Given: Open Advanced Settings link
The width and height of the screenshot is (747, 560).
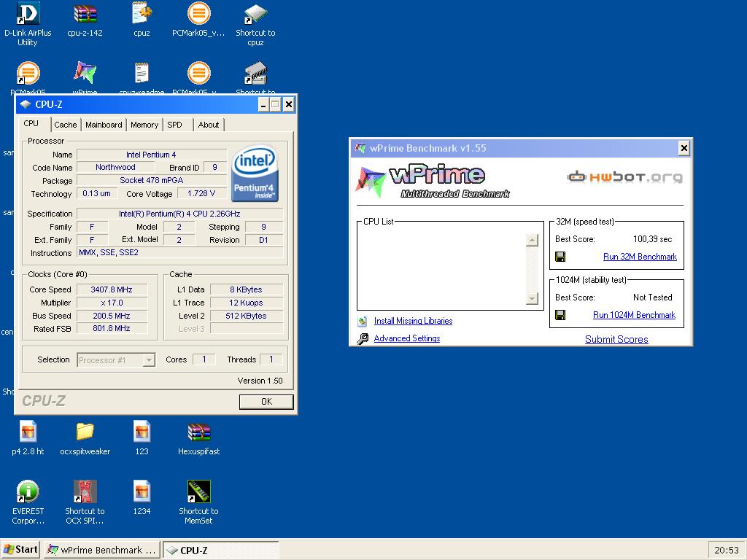Looking at the screenshot, I should pyautogui.click(x=407, y=338).
